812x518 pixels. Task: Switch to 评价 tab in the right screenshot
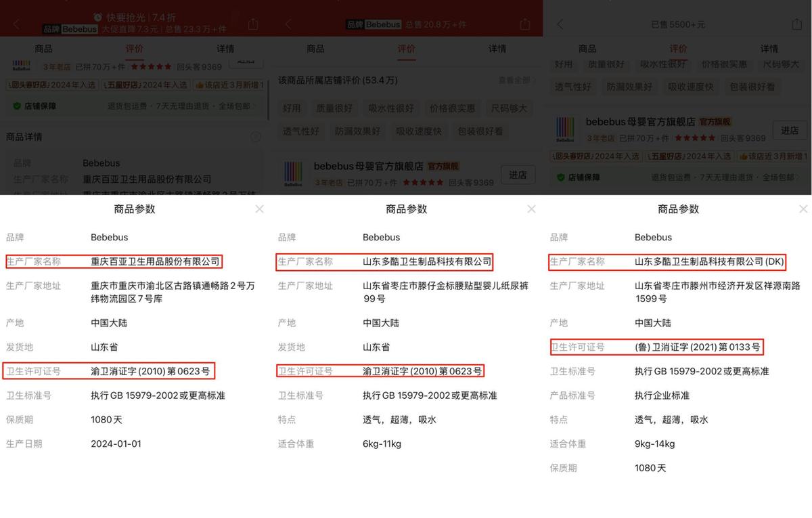click(678, 49)
